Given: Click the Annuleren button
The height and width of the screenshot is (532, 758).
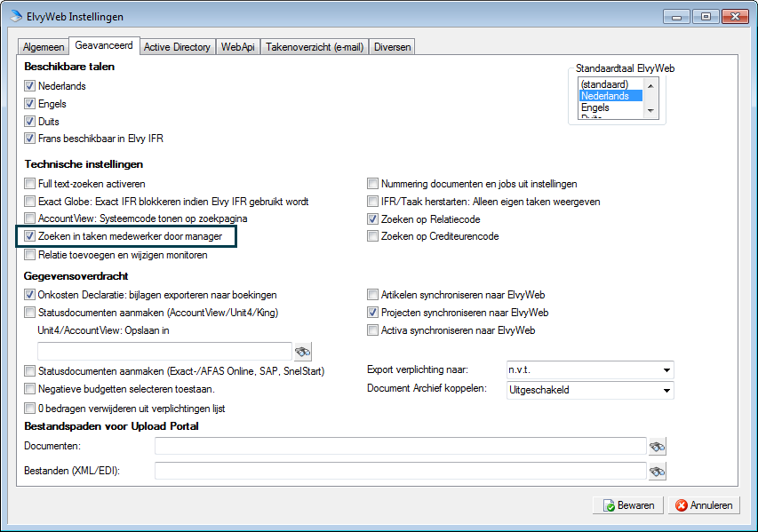Looking at the screenshot, I should [704, 505].
